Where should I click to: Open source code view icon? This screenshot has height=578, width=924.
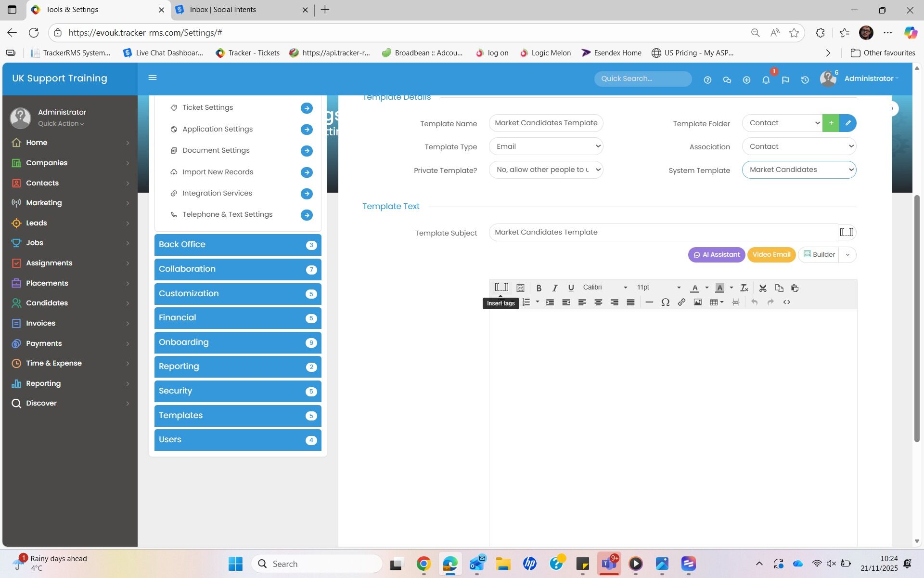click(786, 302)
